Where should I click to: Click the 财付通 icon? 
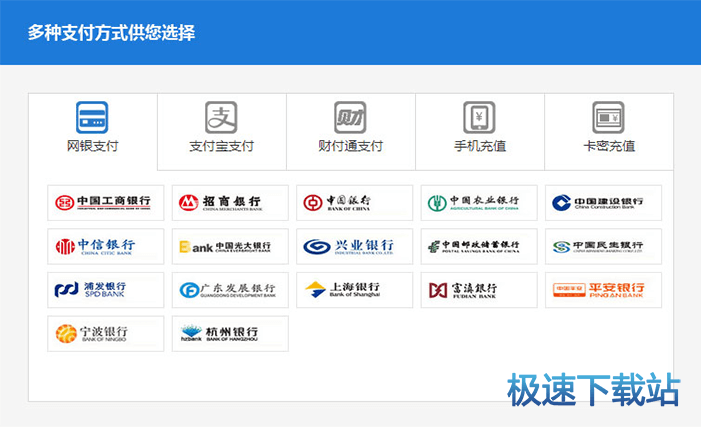(350, 118)
